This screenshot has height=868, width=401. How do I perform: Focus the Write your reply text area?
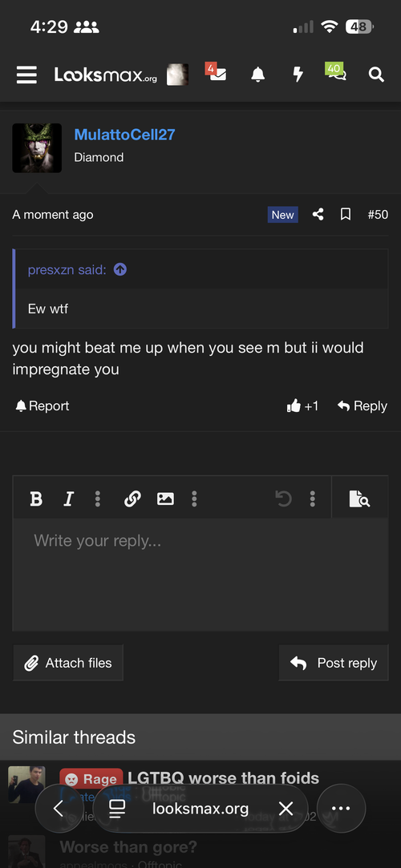tap(200, 574)
